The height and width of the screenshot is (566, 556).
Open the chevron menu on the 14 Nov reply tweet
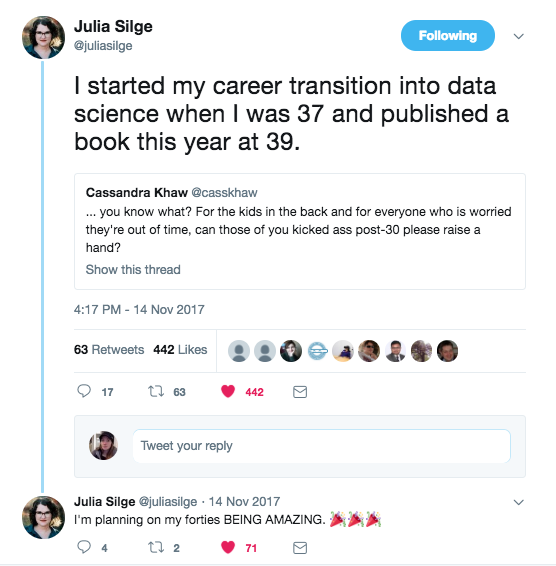coord(518,502)
